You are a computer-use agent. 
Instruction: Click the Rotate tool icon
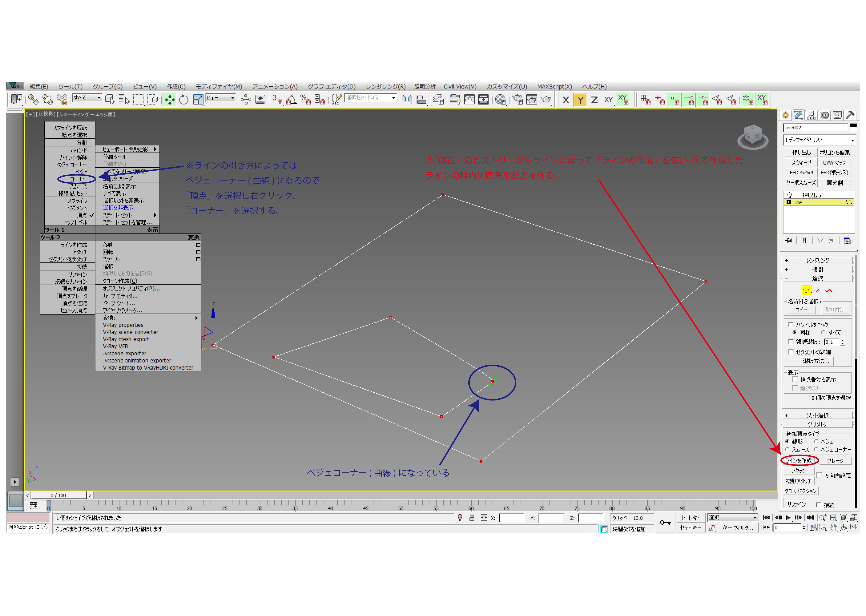click(184, 100)
